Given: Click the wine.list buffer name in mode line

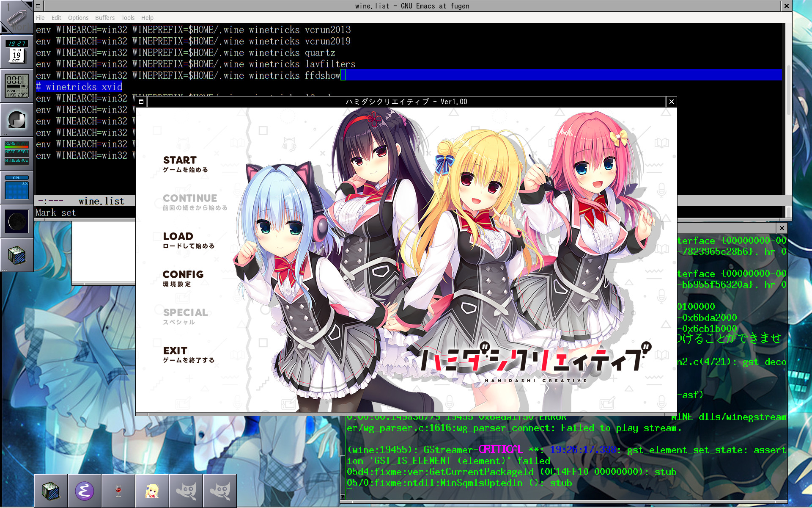Looking at the screenshot, I should [101, 201].
